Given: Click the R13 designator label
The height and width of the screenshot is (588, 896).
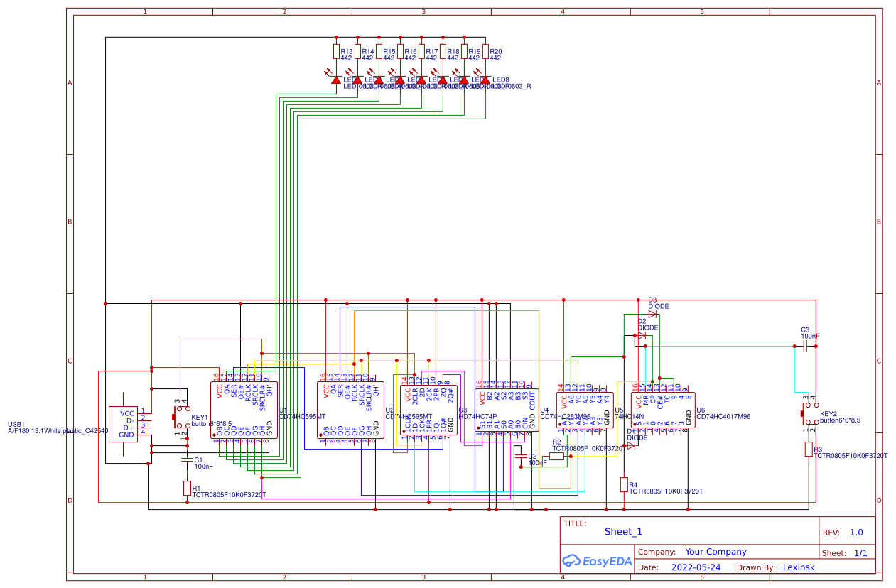Looking at the screenshot, I should click(x=347, y=51).
